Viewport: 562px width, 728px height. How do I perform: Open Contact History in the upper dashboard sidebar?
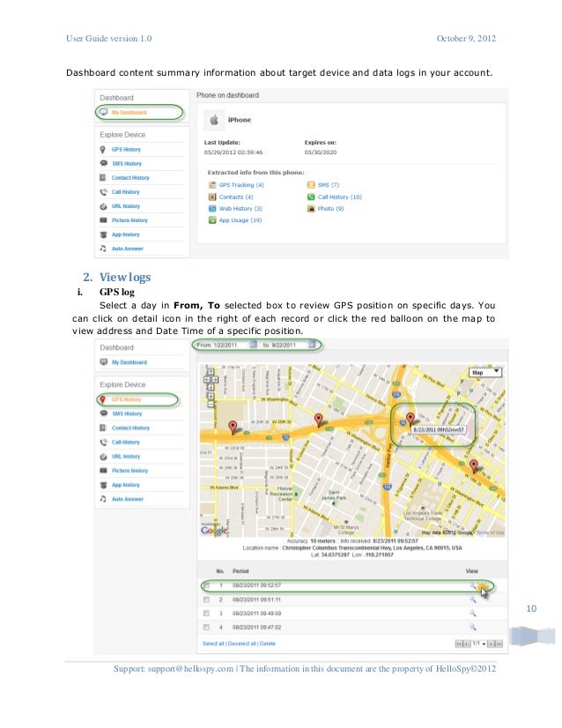coord(130,178)
